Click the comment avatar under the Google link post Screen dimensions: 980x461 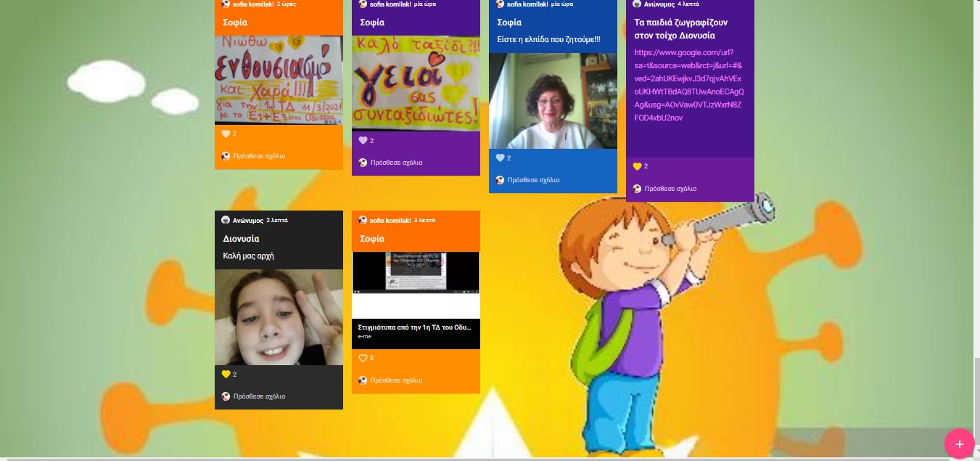(x=637, y=189)
